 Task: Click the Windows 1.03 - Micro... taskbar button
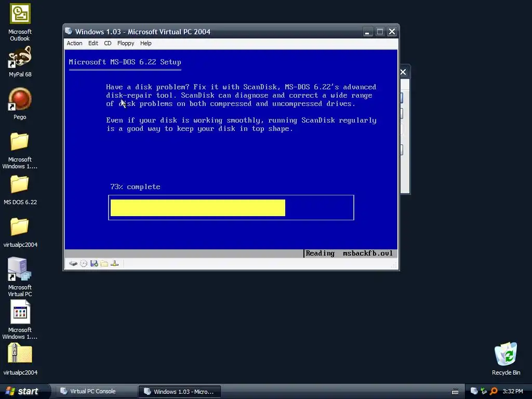179,392
